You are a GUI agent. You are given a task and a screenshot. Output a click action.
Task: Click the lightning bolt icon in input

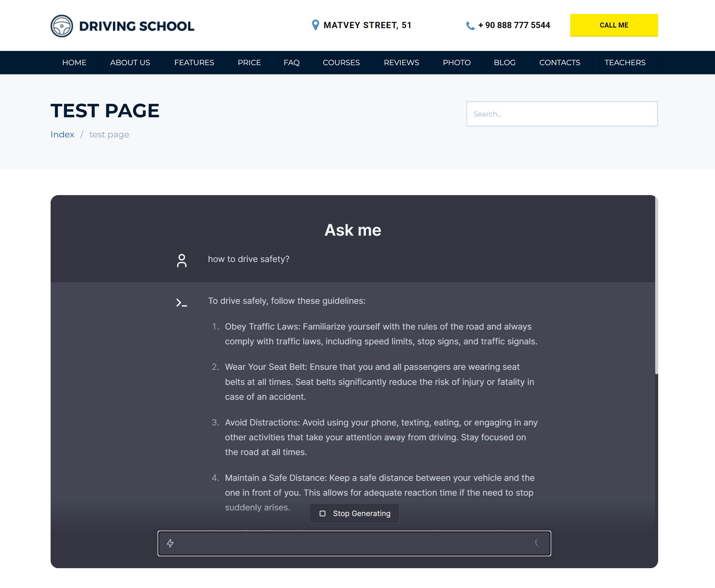click(x=170, y=543)
